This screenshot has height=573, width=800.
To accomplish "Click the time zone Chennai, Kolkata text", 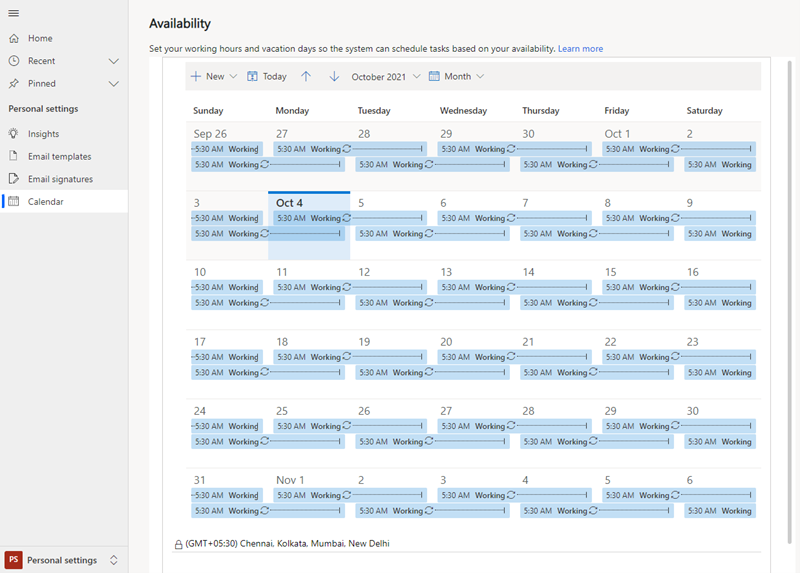I will point(287,543).
